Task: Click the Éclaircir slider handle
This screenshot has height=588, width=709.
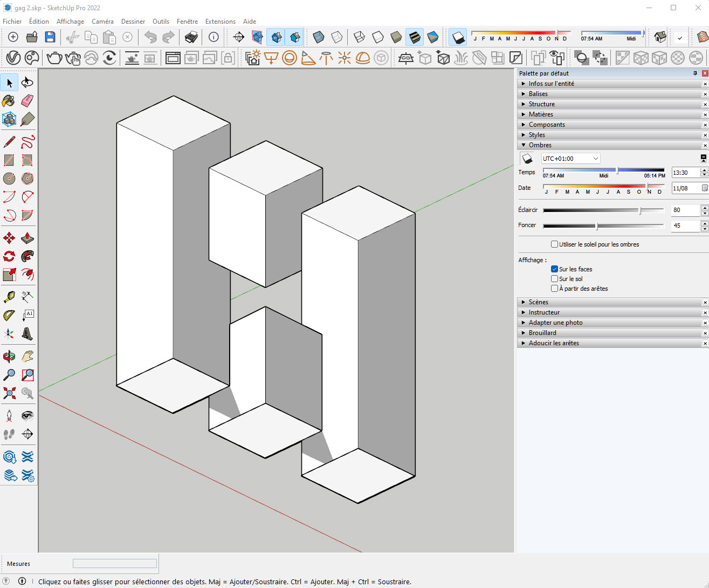Action: click(x=640, y=210)
